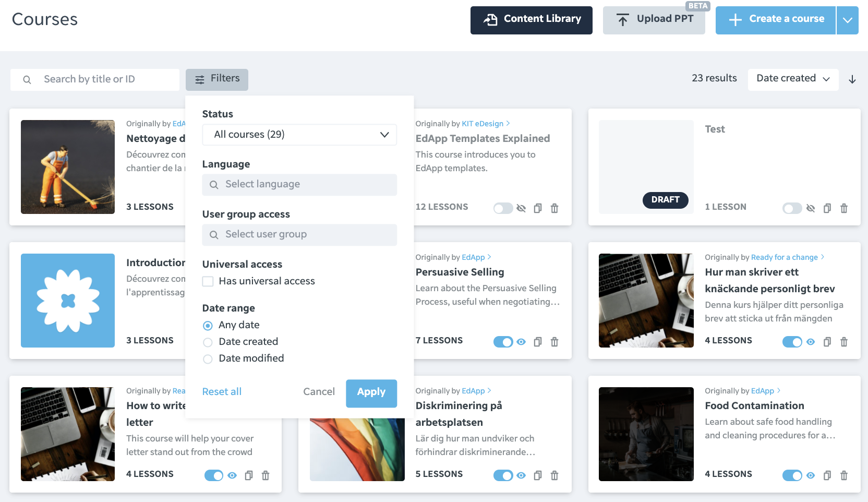
Task: Duplicate the Test course using copy icon
Action: click(827, 208)
